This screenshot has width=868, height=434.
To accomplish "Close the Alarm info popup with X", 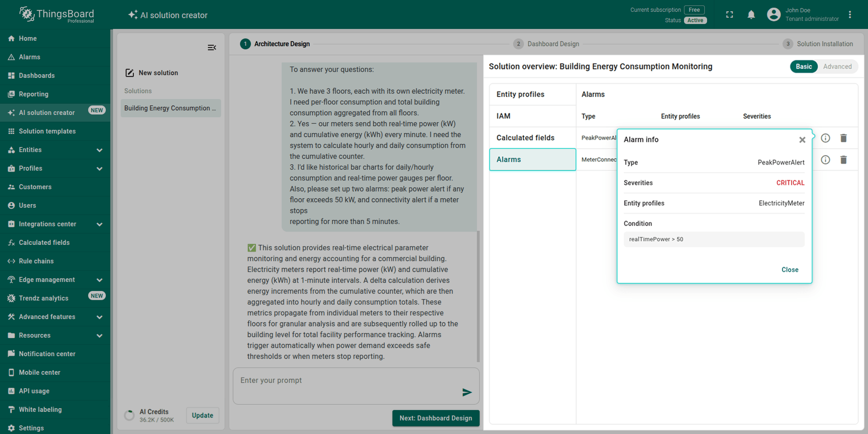I will pyautogui.click(x=802, y=140).
